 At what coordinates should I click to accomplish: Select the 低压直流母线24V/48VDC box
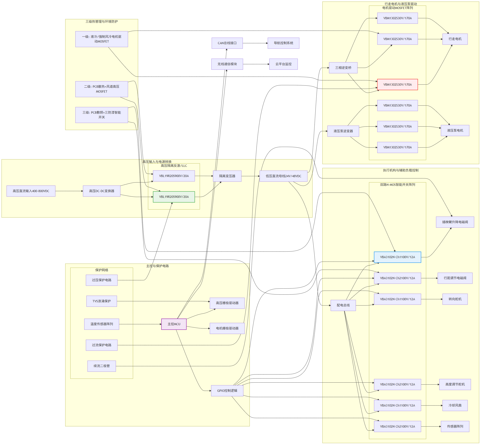(283, 176)
